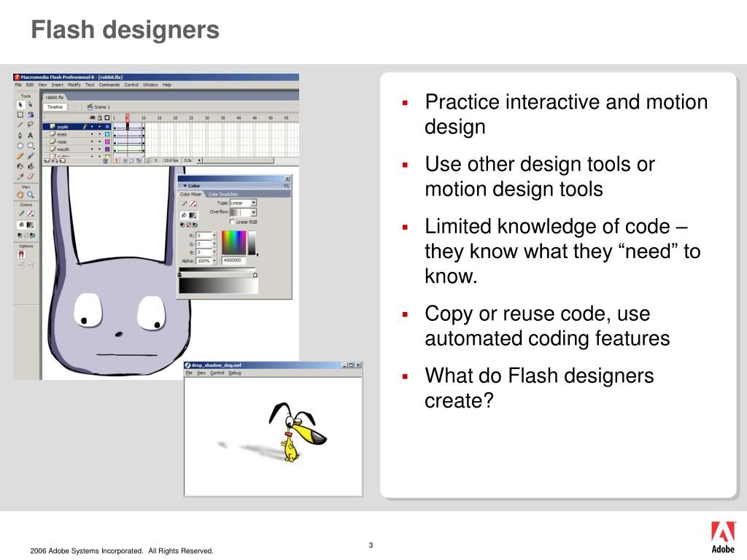
Task: Click the show/hide all layers eye icon
Action: (x=92, y=117)
